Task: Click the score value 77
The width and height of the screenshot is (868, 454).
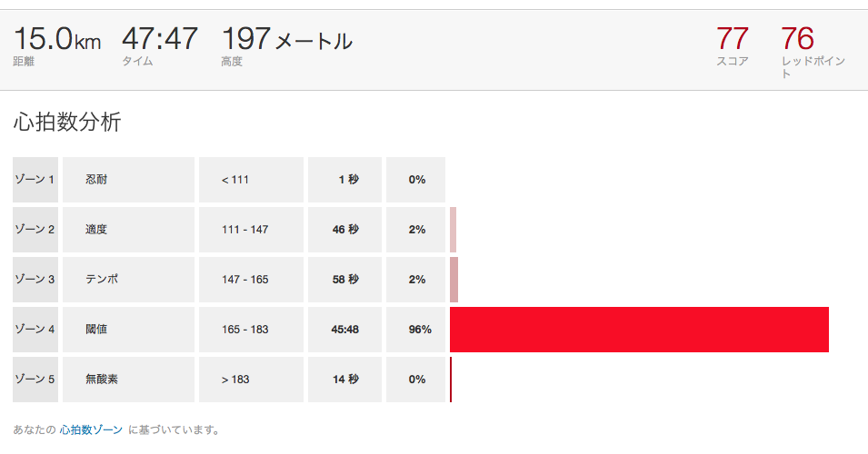Action: pyautogui.click(x=732, y=39)
